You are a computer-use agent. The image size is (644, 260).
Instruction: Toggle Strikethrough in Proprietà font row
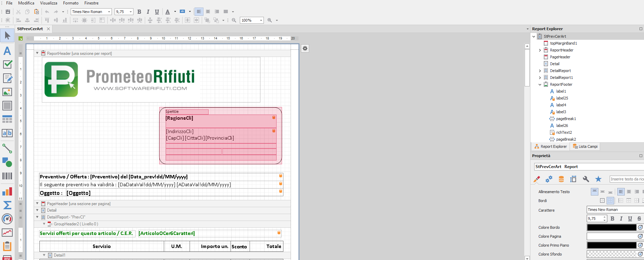(639, 218)
